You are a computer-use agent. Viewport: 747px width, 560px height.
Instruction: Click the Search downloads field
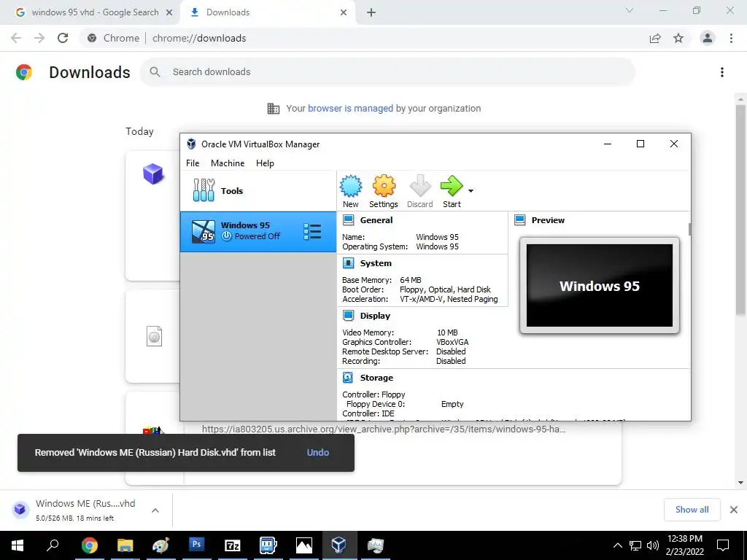click(387, 72)
